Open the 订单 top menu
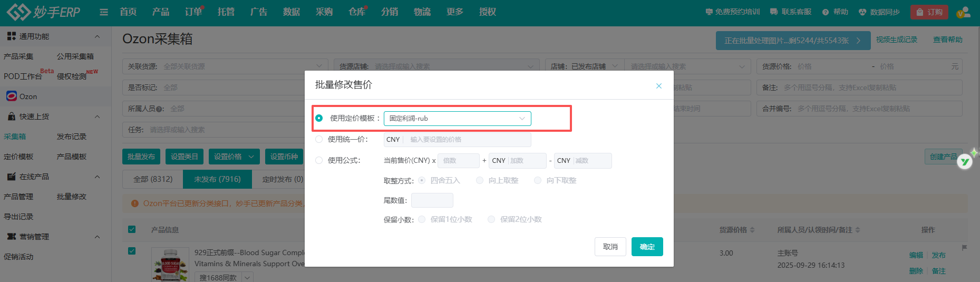 (x=193, y=12)
